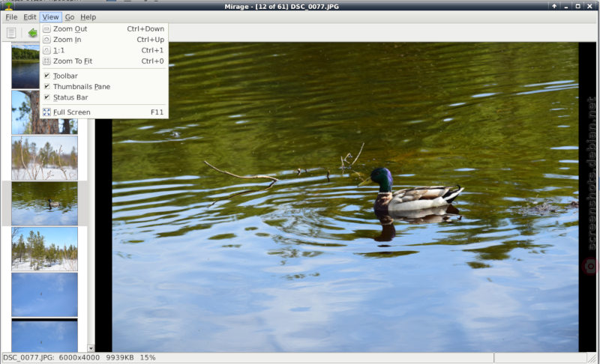Click the 15% zoom level in status bar
The width and height of the screenshot is (600, 364).
[x=148, y=358]
